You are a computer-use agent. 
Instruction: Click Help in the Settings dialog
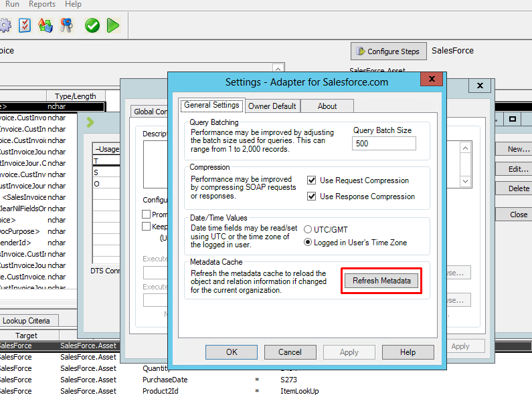pyautogui.click(x=408, y=352)
